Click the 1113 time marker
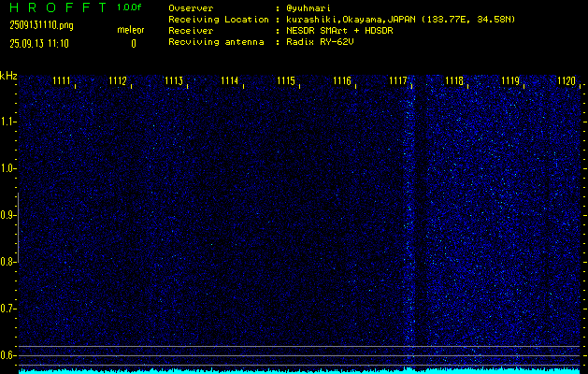Screen dimensions: 588x374 tap(174, 80)
